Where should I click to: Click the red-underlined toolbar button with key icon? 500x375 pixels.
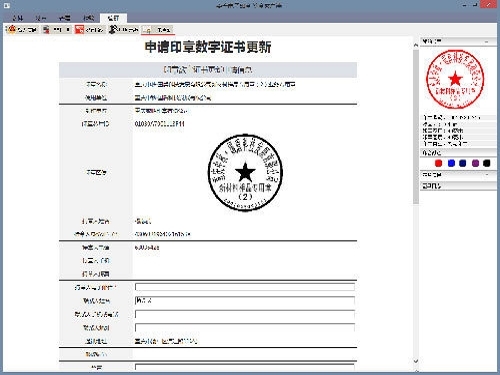pyautogui.click(x=158, y=30)
